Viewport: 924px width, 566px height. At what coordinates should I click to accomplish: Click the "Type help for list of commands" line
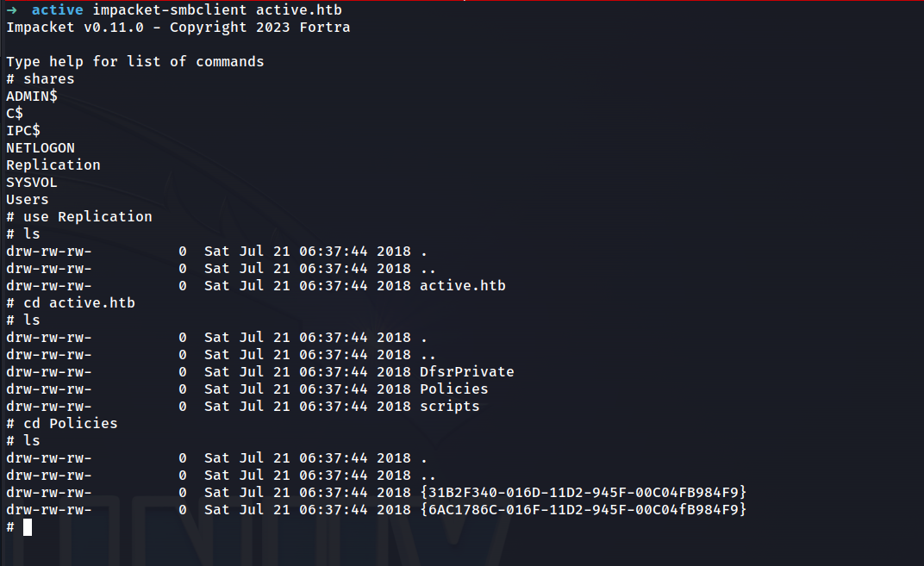pyautogui.click(x=135, y=62)
